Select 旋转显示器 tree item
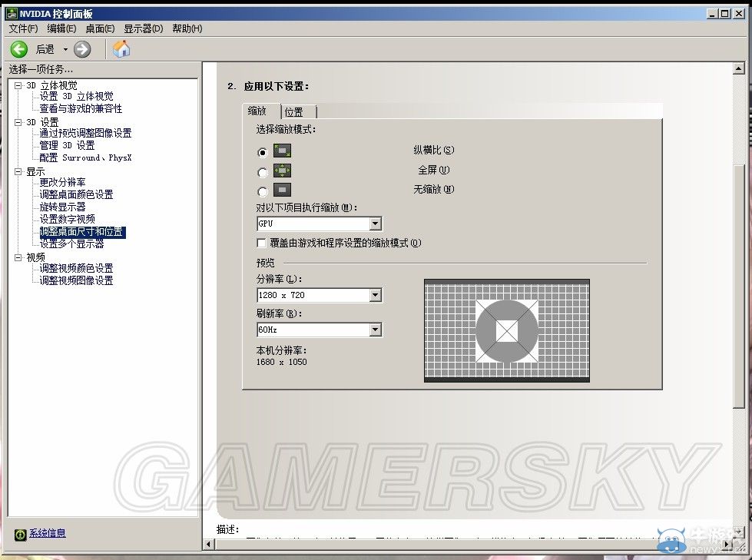752x560 pixels. pyautogui.click(x=62, y=207)
